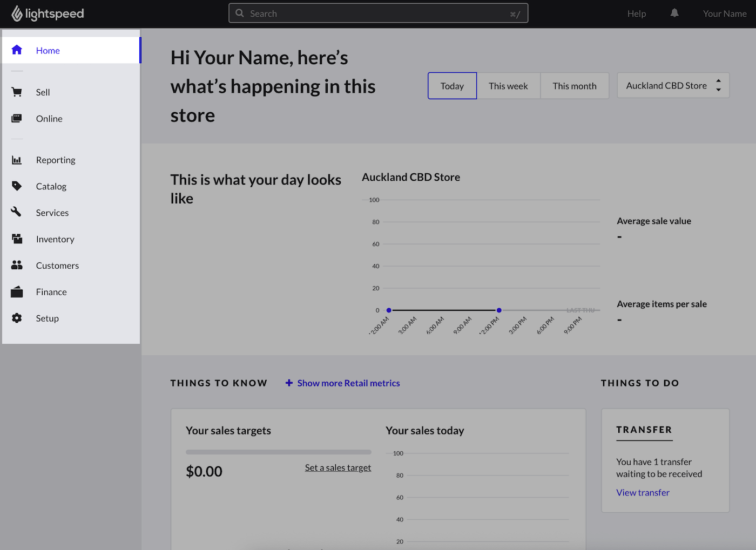Viewport: 756px width, 550px height.
Task: Open Setup using the gear icon
Action: pos(17,318)
